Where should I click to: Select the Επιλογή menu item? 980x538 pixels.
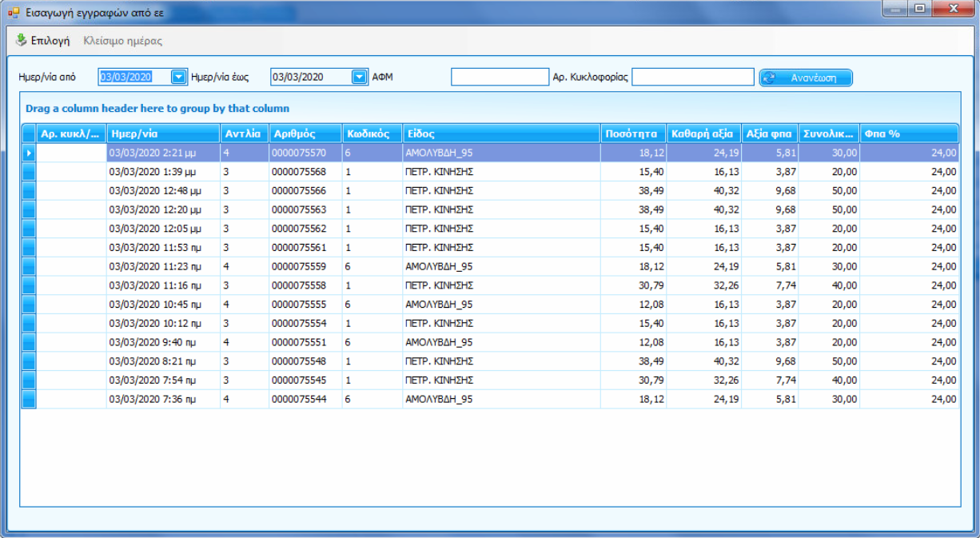pyautogui.click(x=50, y=41)
